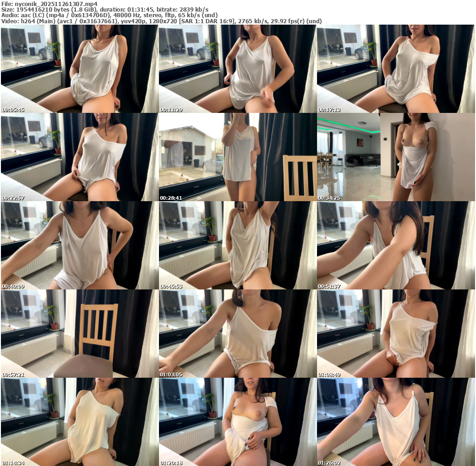Click the thumbnail timestamped 00:45:53
This screenshot has width=476, height=466.
238,245
